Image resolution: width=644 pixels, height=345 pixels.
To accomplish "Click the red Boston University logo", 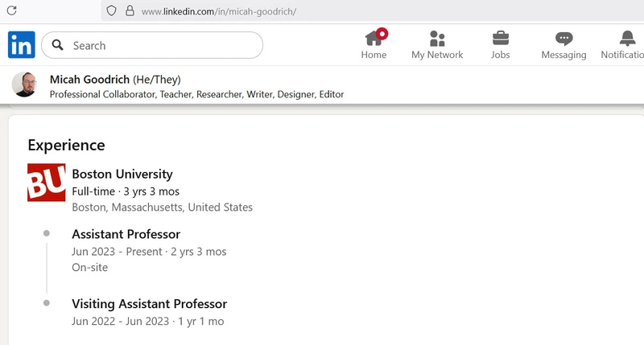I will pos(47,183).
